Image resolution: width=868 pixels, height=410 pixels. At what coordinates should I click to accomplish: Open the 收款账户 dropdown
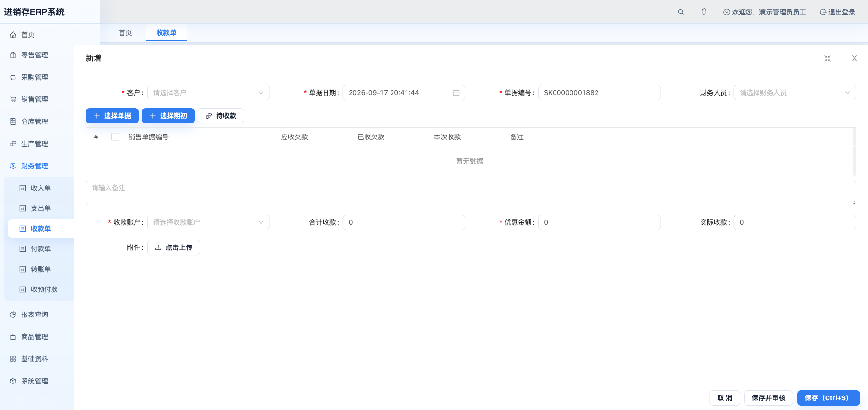(x=208, y=222)
